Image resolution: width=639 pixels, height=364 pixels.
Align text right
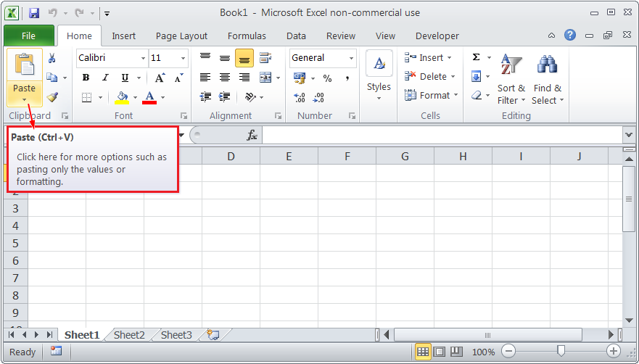pos(244,77)
